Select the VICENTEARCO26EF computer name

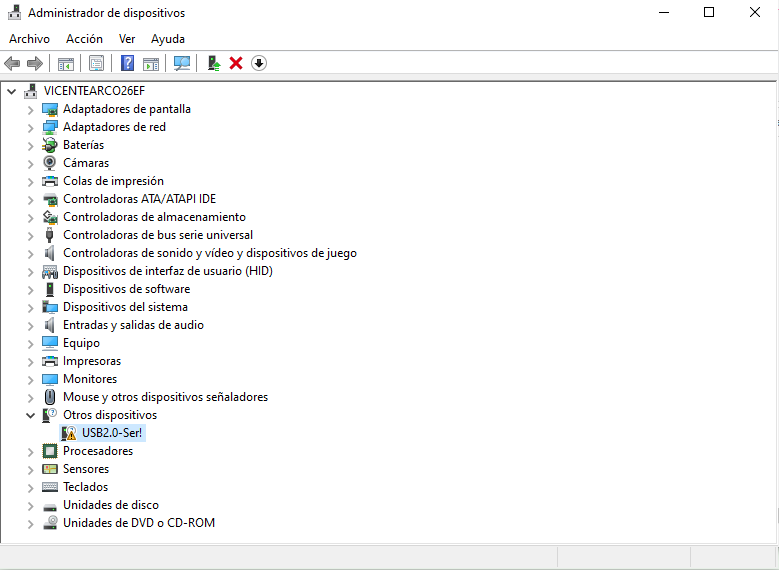[94, 91]
